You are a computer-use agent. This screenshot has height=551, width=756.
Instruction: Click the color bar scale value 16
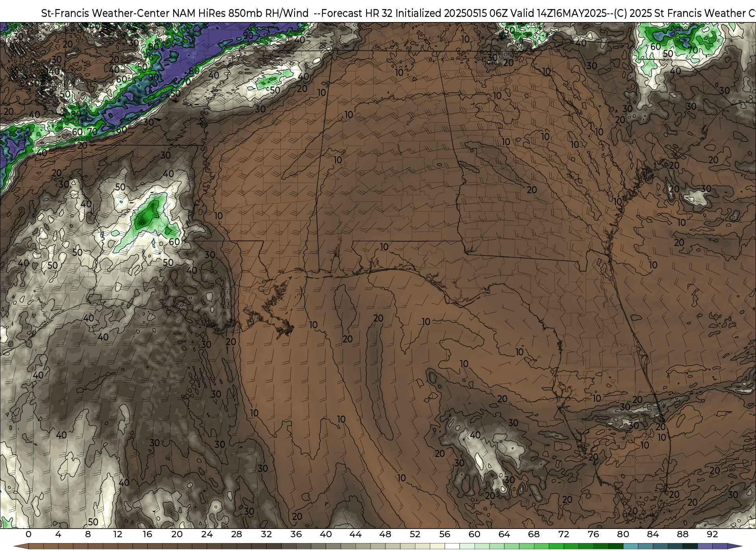[x=147, y=534]
